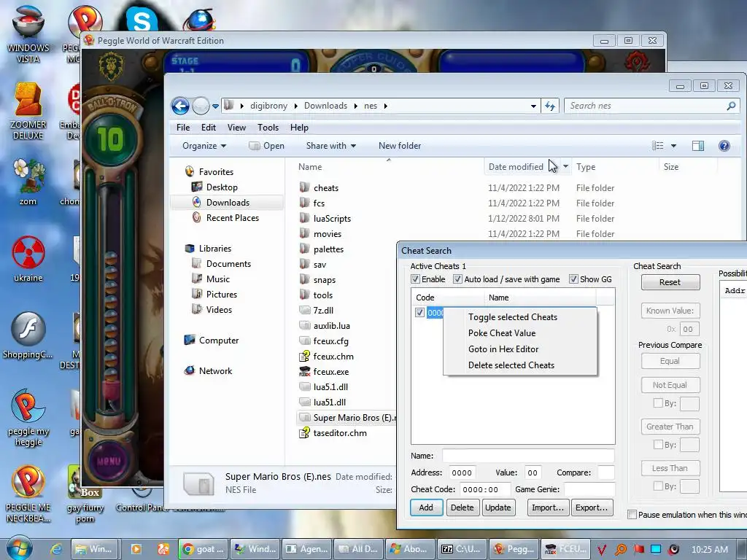747x560 pixels.
Task: Open the File menu in Explorer
Action: click(183, 127)
